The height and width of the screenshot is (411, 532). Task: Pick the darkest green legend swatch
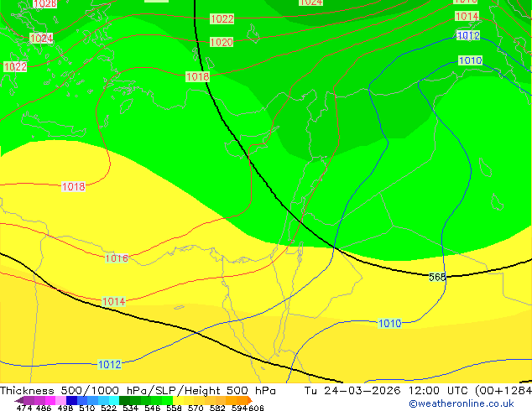pyautogui.click(x=124, y=400)
